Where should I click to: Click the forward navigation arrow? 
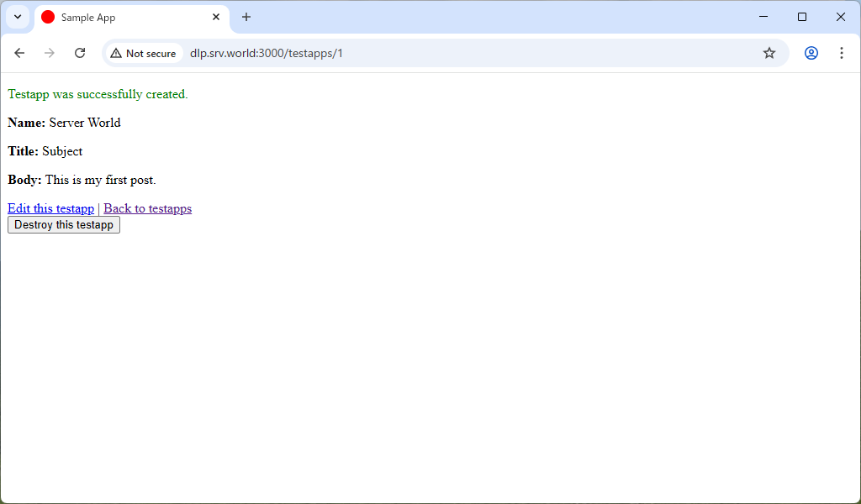pyautogui.click(x=50, y=53)
